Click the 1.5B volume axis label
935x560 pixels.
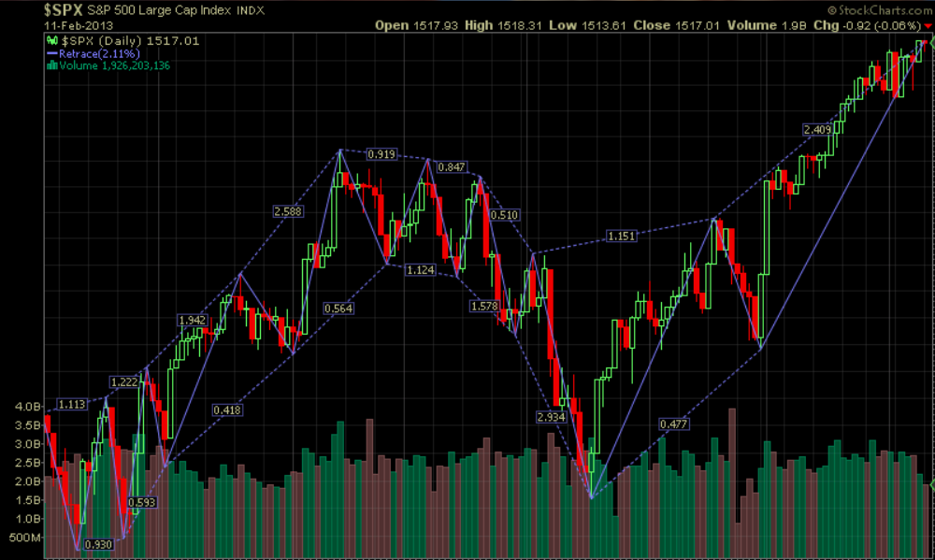pyautogui.click(x=27, y=500)
